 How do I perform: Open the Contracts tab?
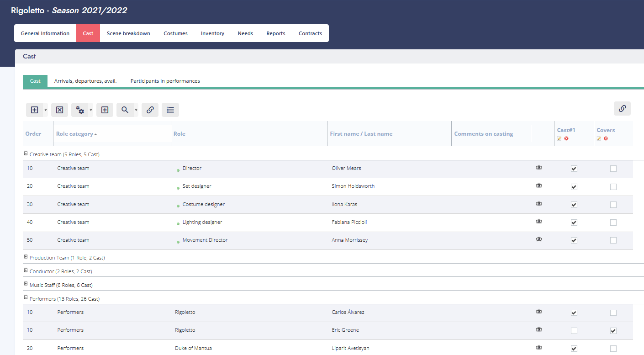310,33
